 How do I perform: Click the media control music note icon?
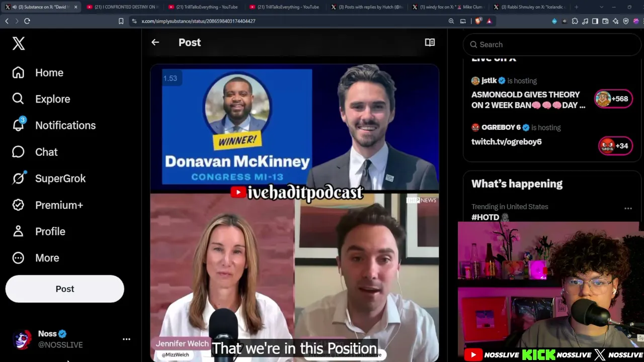click(x=585, y=21)
